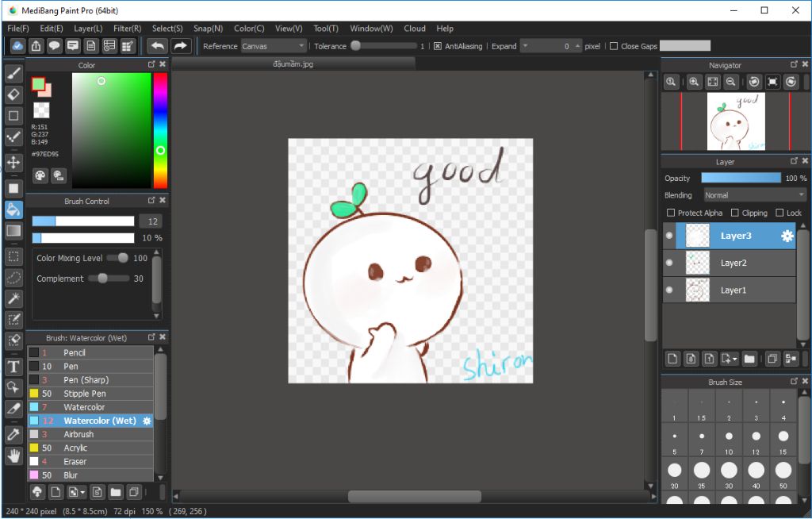The height and width of the screenshot is (519, 812).
Task: Hide Layer2 visibility
Action: 669,263
